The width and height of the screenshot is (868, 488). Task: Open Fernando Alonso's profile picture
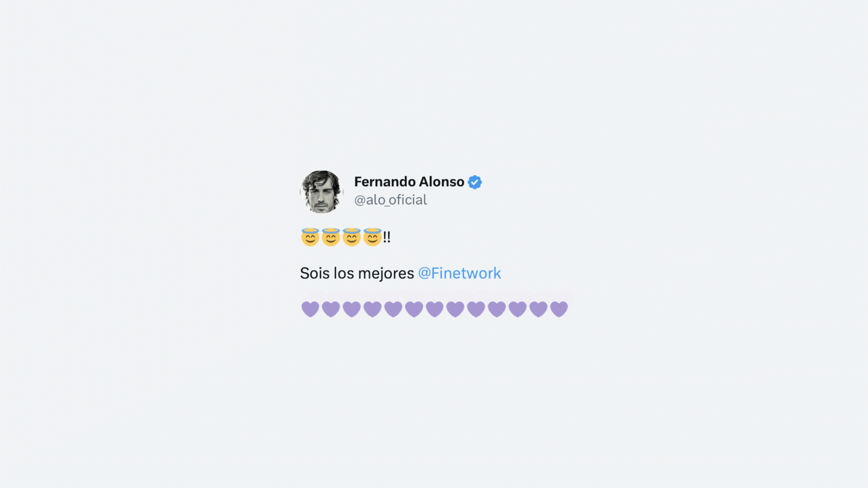click(x=321, y=192)
